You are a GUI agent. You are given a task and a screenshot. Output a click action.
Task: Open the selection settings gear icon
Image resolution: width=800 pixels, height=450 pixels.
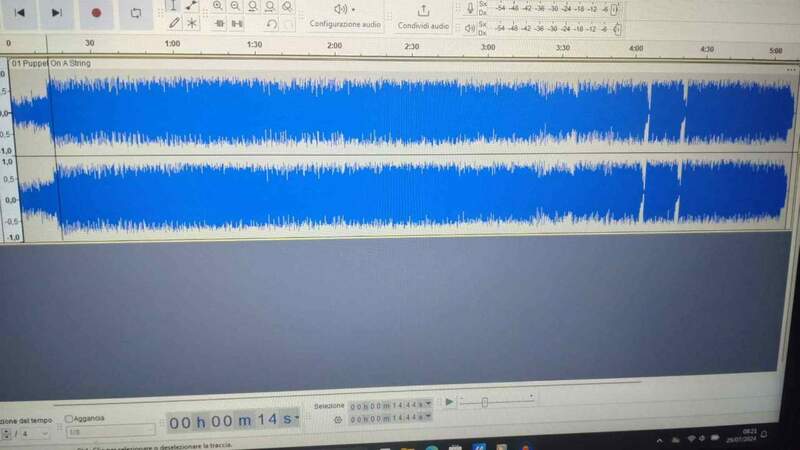point(338,419)
